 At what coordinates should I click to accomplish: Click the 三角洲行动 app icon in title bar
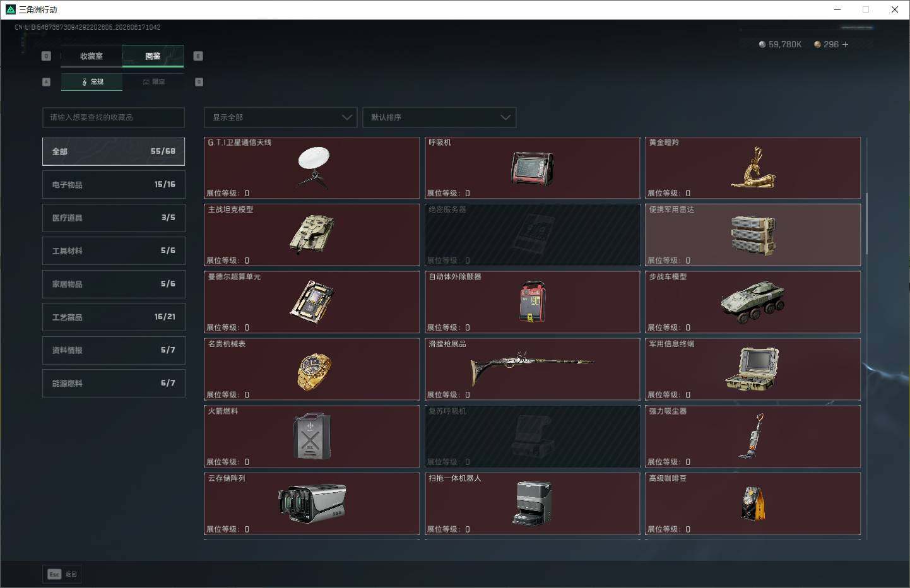point(10,9)
